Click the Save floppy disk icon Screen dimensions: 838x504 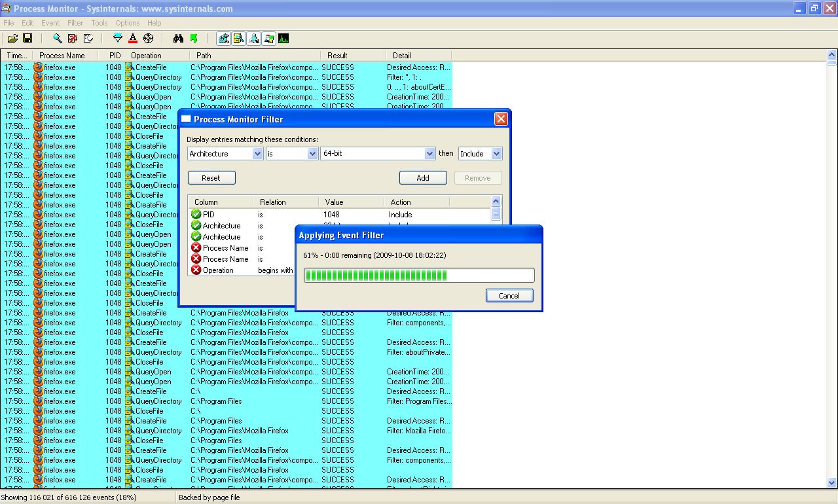tap(27, 39)
